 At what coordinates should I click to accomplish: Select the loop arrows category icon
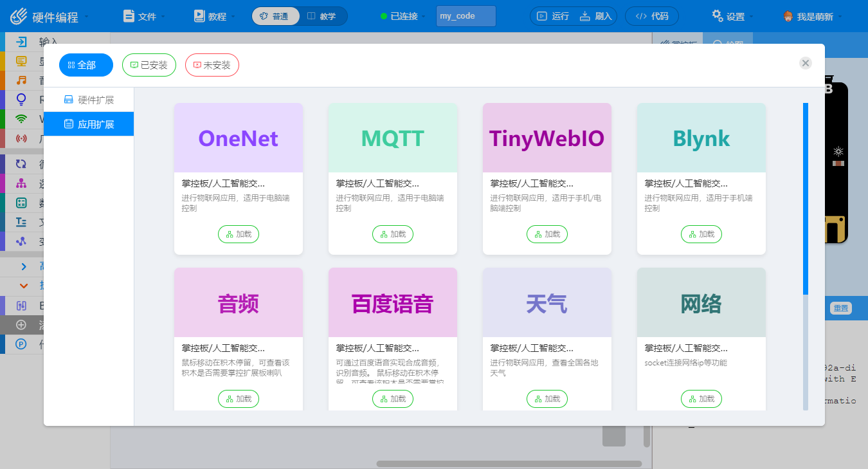point(21,164)
